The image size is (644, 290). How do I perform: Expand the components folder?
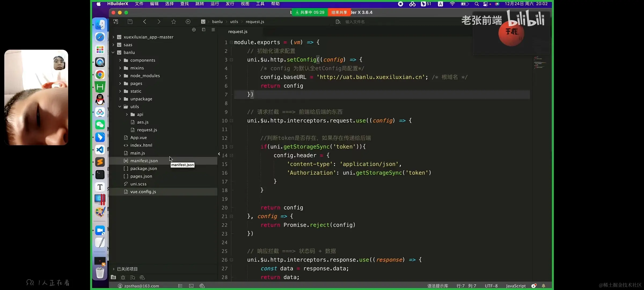[x=120, y=60]
